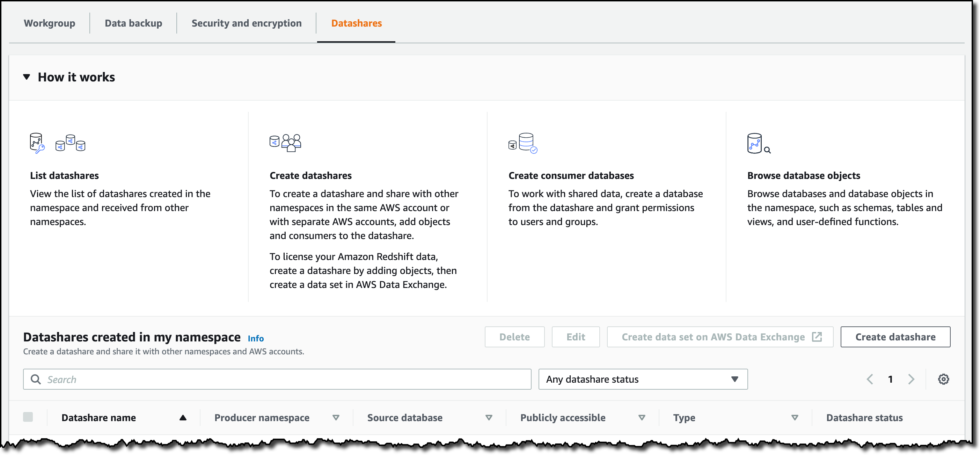This screenshot has width=980, height=455.
Task: Sort ascending by Datashare name arrow
Action: click(183, 418)
